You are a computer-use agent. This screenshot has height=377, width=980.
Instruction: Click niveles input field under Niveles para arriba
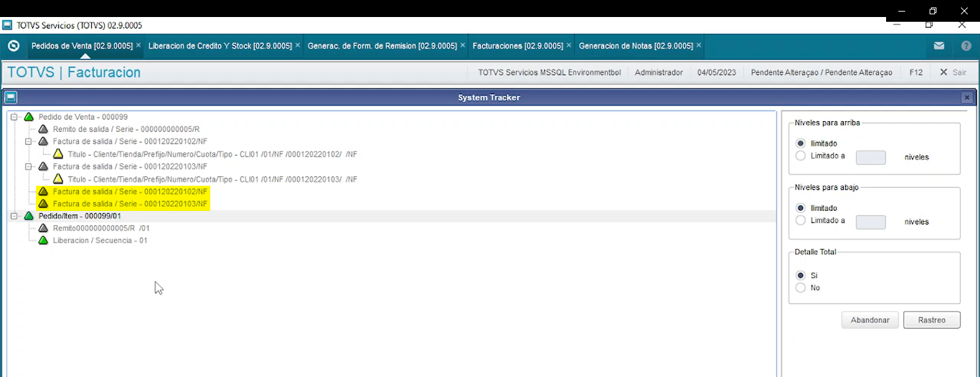[870, 157]
